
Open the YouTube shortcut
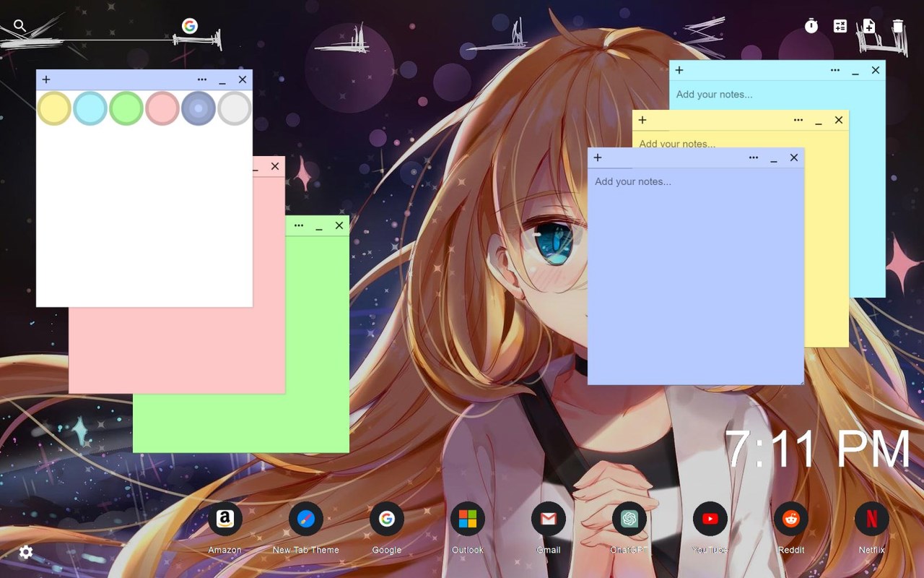click(710, 519)
